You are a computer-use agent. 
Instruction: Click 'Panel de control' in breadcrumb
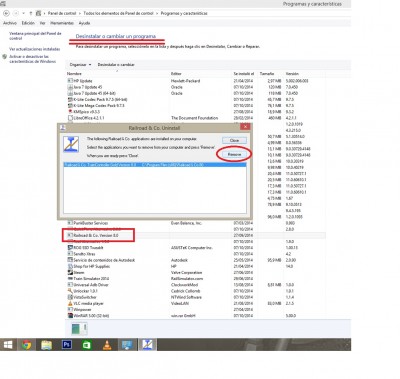pos(62,13)
